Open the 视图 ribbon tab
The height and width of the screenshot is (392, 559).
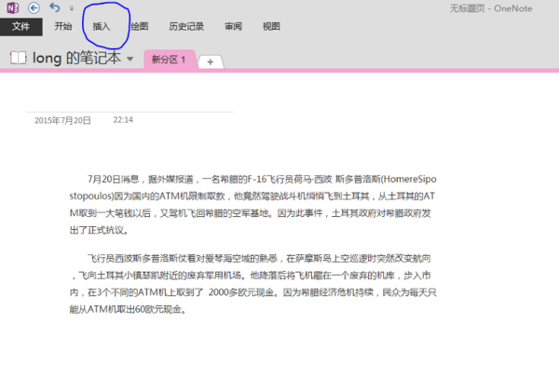tap(271, 26)
